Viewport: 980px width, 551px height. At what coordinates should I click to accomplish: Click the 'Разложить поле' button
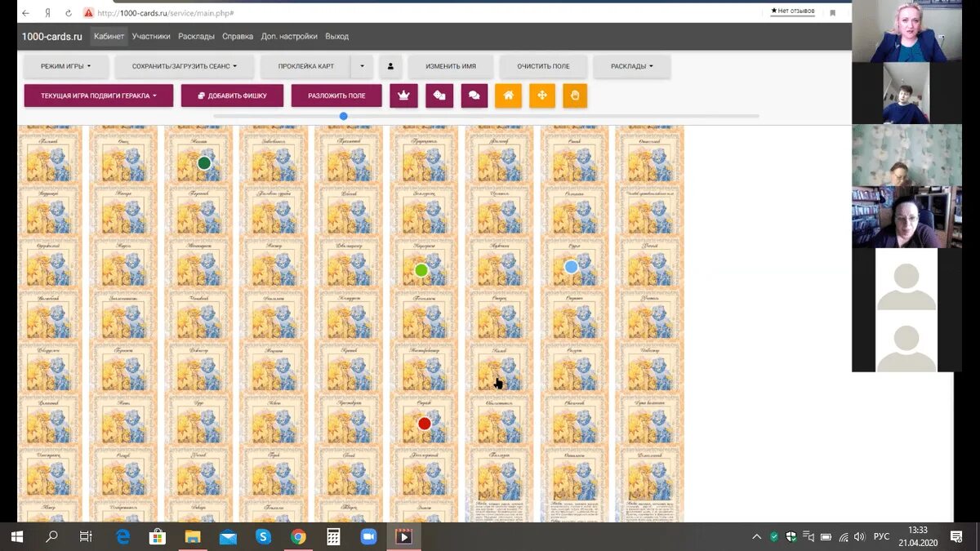[336, 96]
